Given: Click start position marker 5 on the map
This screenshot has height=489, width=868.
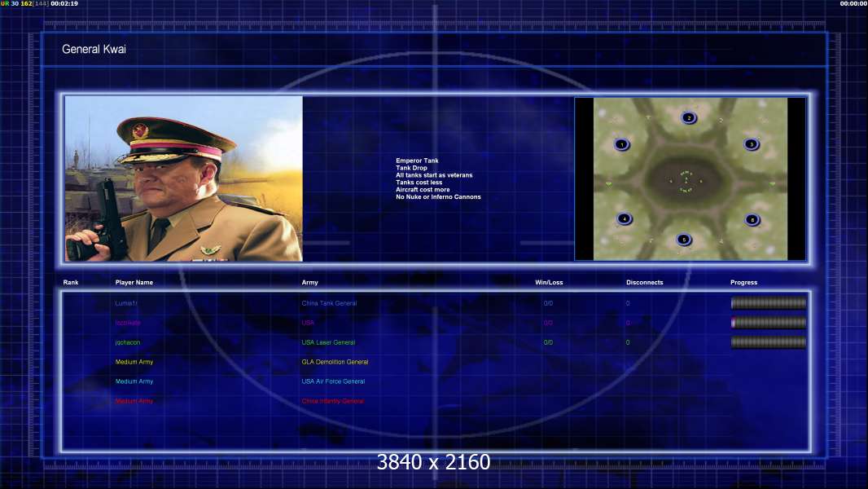Looking at the screenshot, I should (x=684, y=240).
